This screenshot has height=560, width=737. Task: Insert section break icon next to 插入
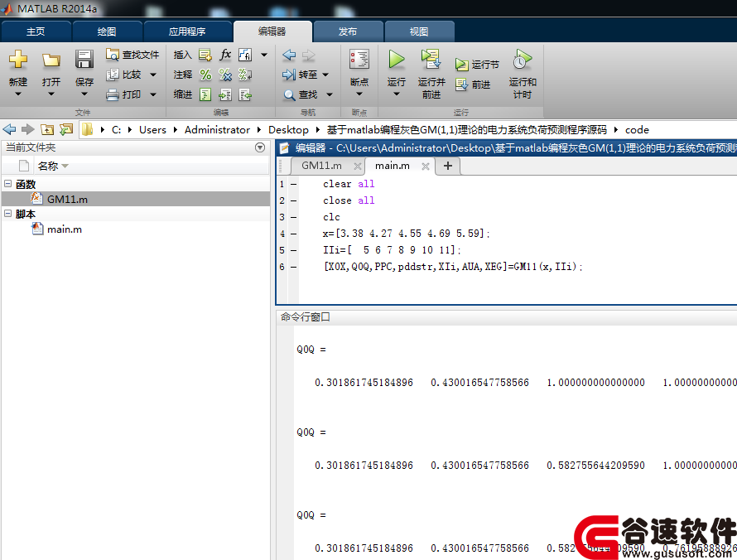(205, 55)
